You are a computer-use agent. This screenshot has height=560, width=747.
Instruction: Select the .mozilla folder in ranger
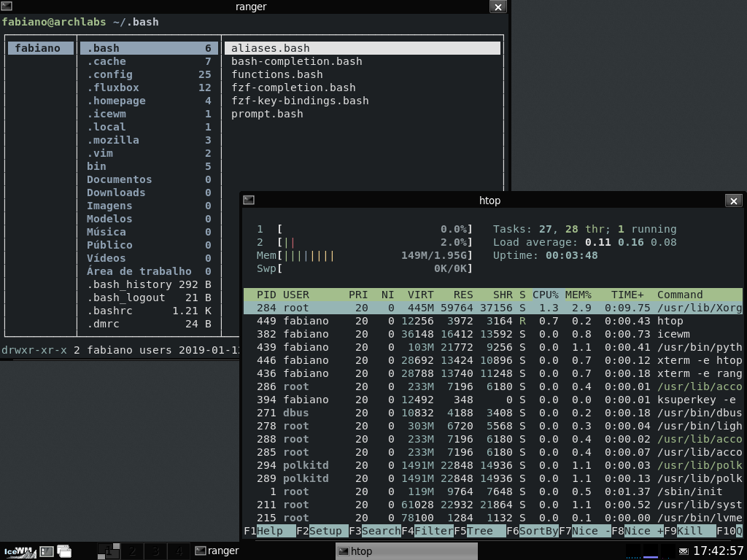(x=149, y=140)
